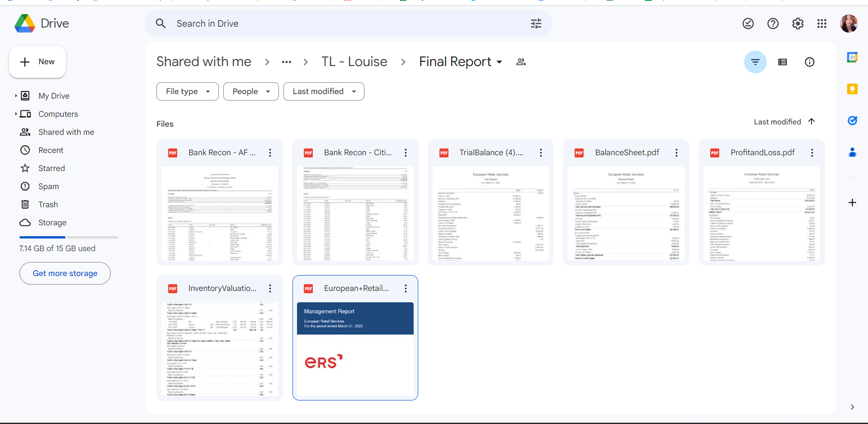The image size is (868, 424).
Task: Open Starred items
Action: 52,168
